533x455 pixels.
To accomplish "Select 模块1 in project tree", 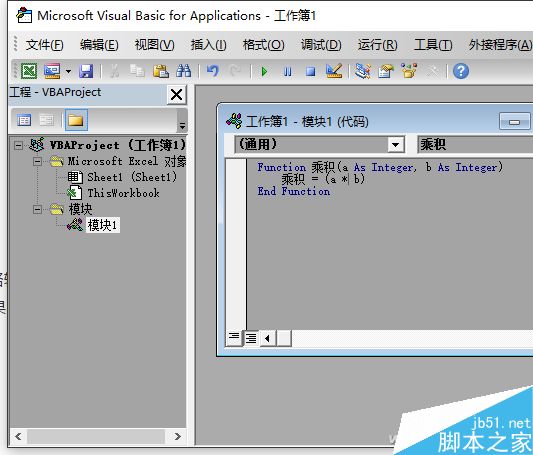I will pyautogui.click(x=102, y=225).
